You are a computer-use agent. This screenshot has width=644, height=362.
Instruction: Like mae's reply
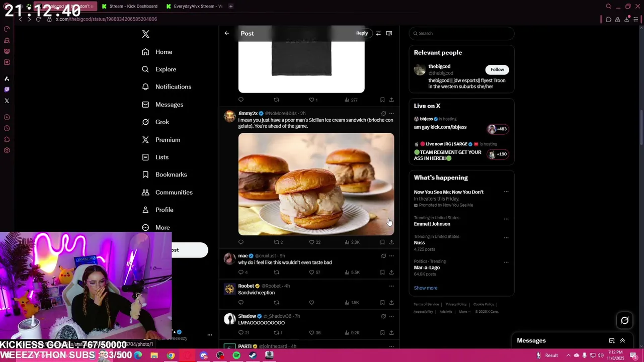point(311,273)
